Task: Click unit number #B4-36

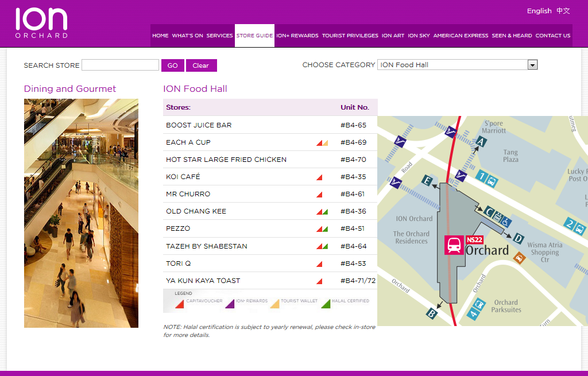Action: (353, 211)
